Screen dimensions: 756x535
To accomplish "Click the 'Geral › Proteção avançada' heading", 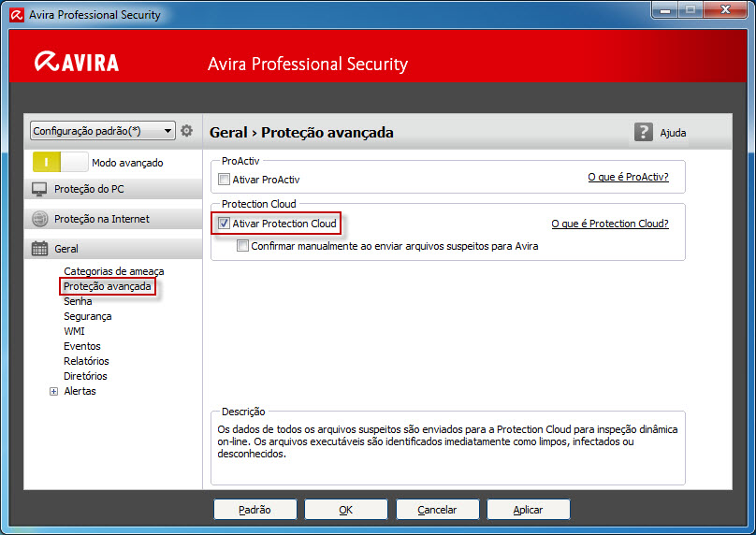I will pyautogui.click(x=301, y=133).
